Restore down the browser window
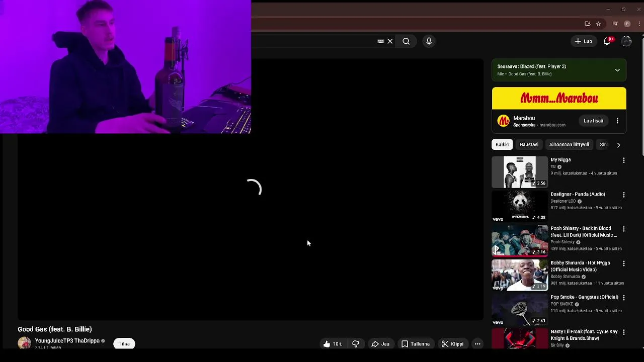This screenshot has width=644, height=362. [623, 9]
